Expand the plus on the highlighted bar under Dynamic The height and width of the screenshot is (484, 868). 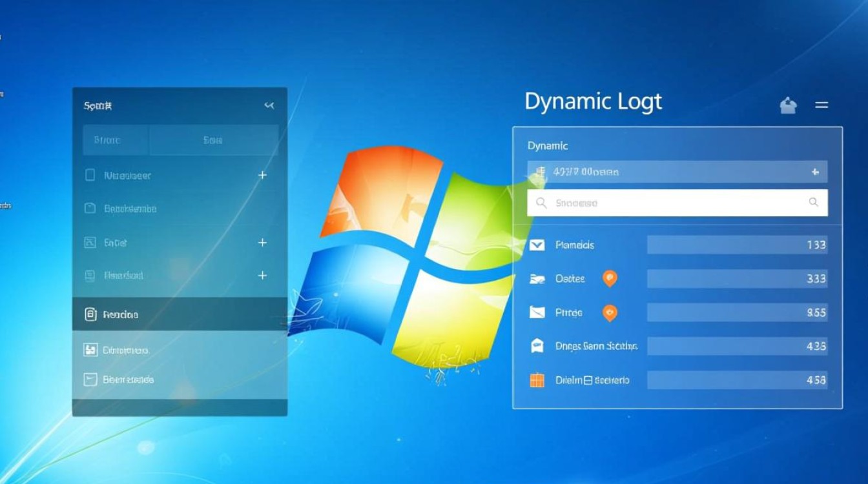[x=815, y=172]
